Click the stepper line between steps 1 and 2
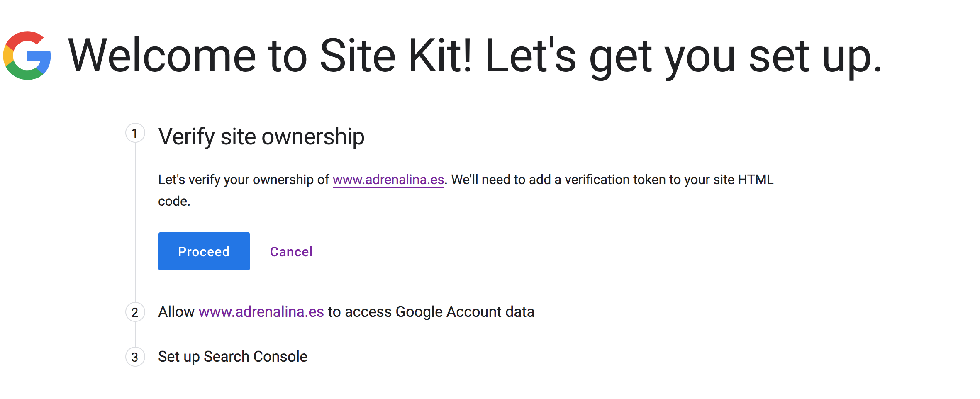 135,222
